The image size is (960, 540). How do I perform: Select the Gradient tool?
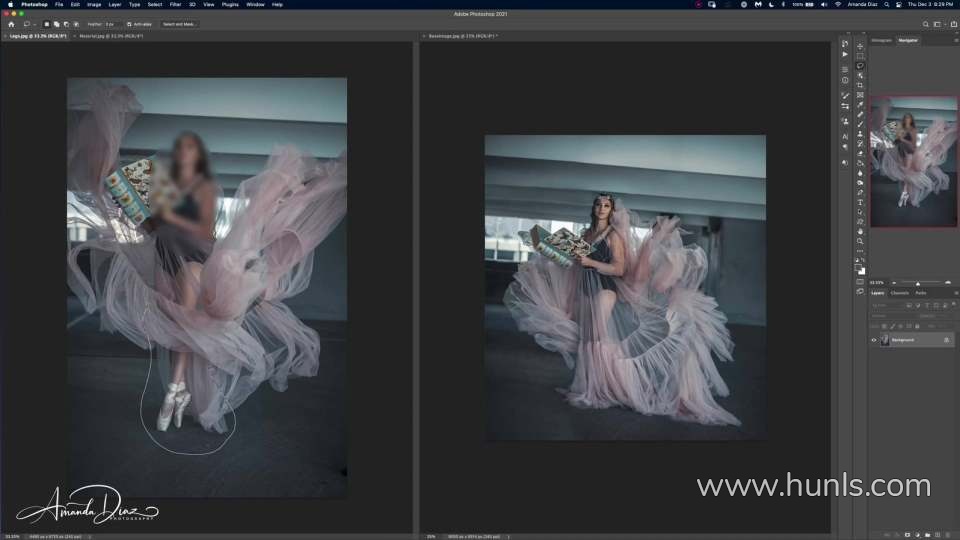click(x=860, y=163)
